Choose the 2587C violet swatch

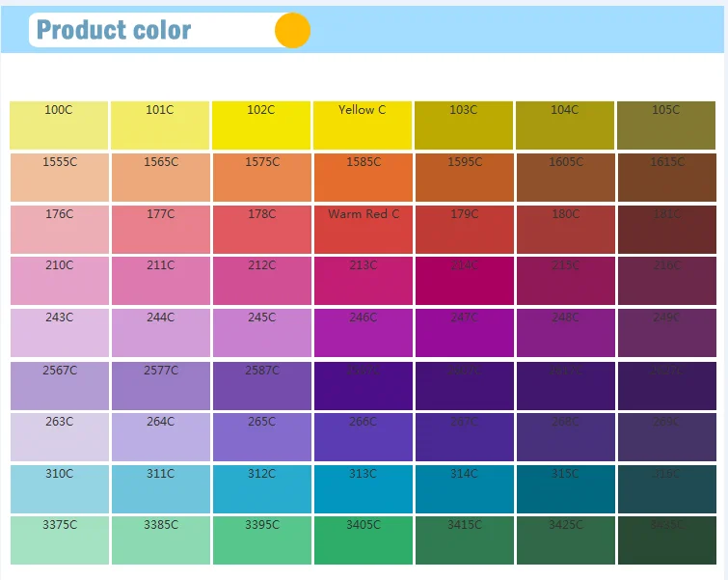(261, 386)
